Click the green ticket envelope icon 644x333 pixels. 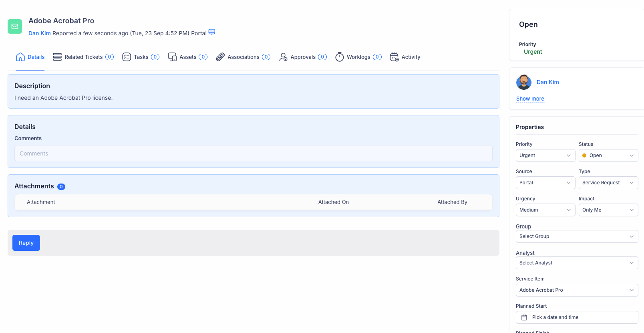coord(15,26)
